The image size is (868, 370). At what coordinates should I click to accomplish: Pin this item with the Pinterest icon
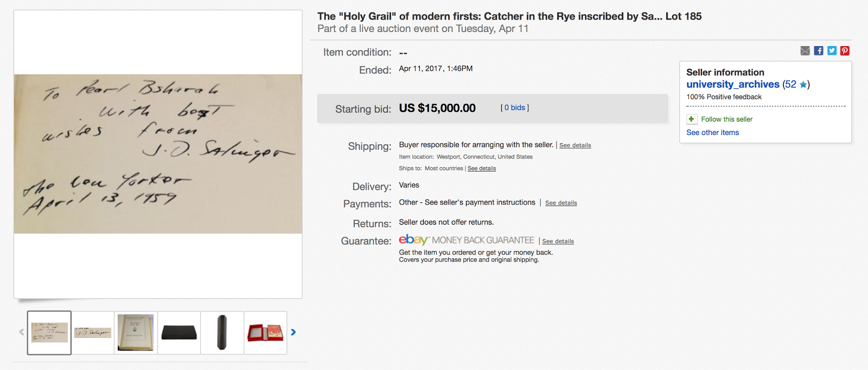pyautogui.click(x=845, y=51)
